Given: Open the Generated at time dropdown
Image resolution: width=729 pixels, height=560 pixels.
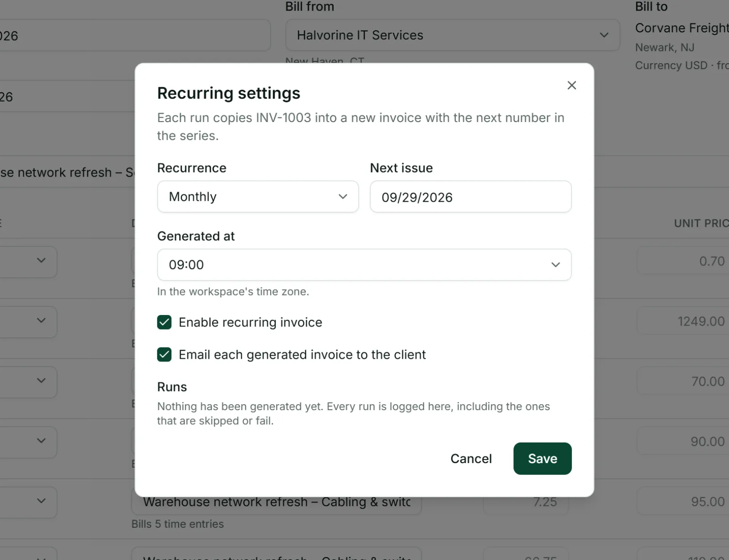Looking at the screenshot, I should click(364, 265).
